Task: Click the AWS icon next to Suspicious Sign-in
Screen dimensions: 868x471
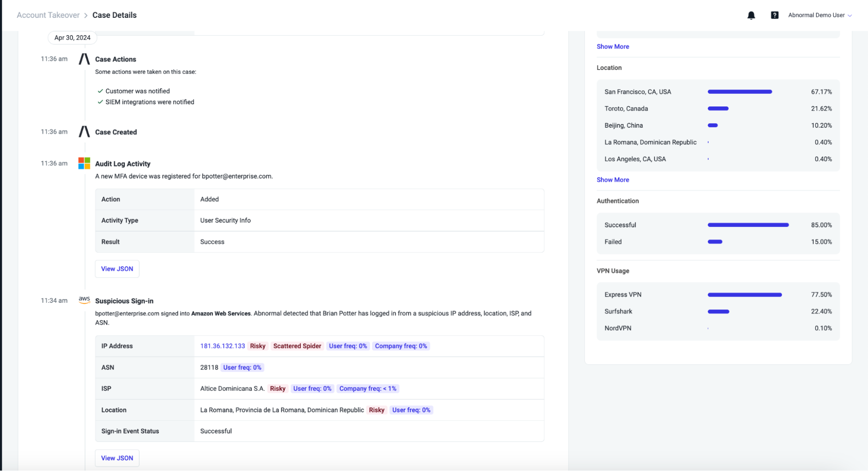Action: tap(84, 300)
